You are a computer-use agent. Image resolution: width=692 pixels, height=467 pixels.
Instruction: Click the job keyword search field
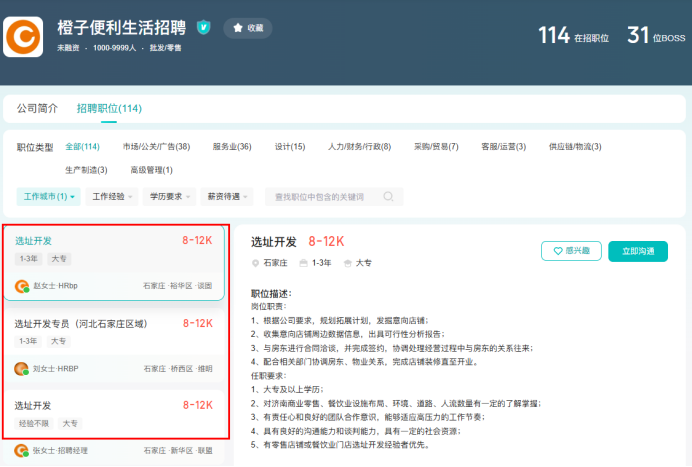[320, 196]
